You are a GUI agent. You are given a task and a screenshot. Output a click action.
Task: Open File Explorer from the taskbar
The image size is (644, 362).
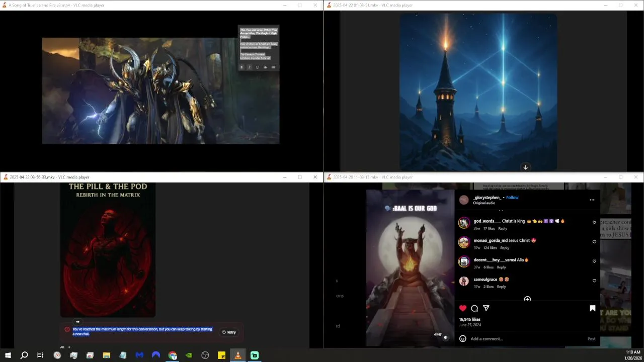(107, 355)
